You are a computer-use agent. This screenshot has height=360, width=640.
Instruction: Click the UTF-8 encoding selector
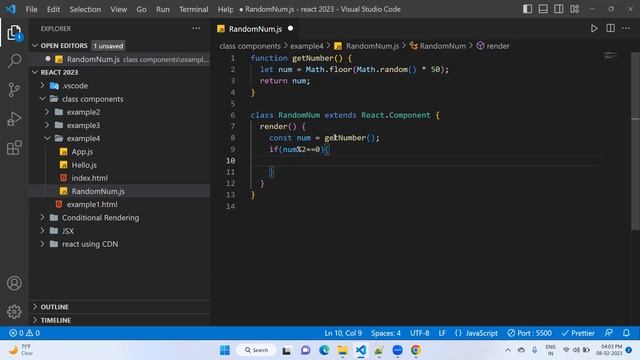(420, 333)
